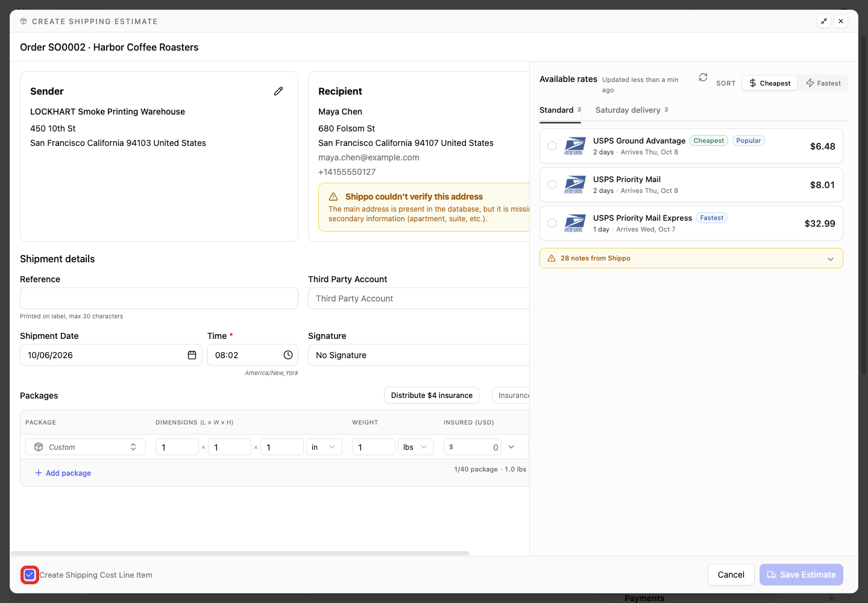Viewport: 868px width, 603px height.
Task: Open the Custom package type dropdown
Action: pos(86,447)
